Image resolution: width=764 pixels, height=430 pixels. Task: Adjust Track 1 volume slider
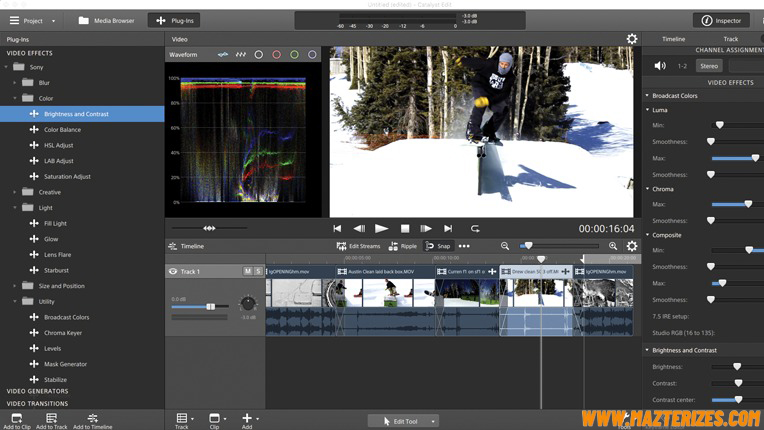tap(210, 306)
